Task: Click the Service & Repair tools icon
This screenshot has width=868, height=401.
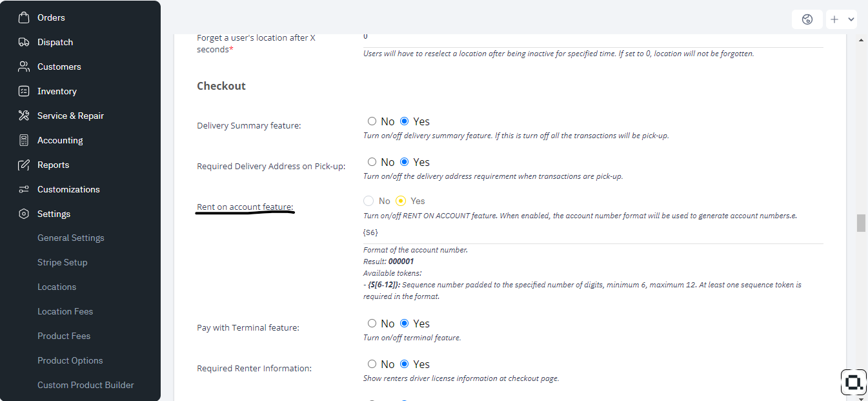Action: pos(23,115)
